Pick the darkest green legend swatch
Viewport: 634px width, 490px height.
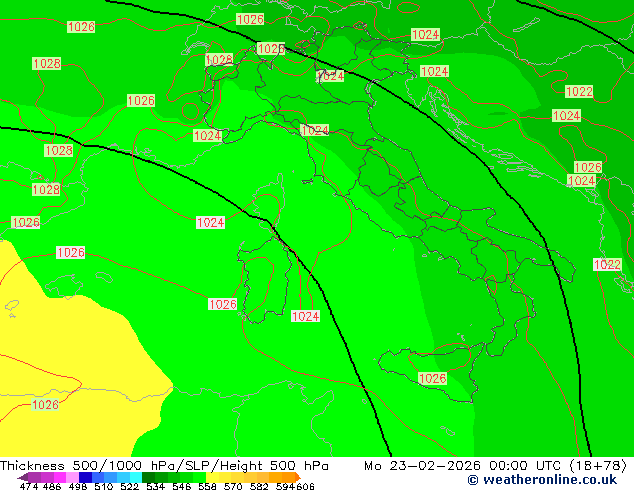(148, 477)
